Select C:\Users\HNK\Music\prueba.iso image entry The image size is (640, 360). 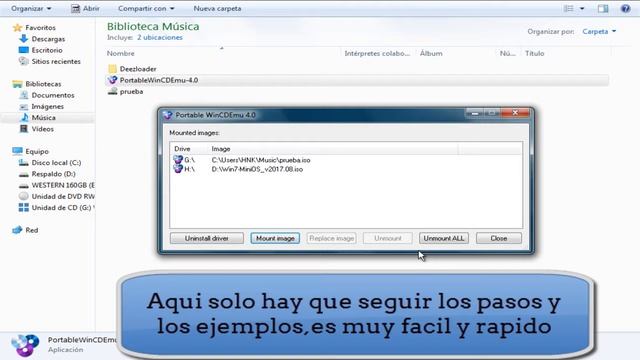(261, 160)
